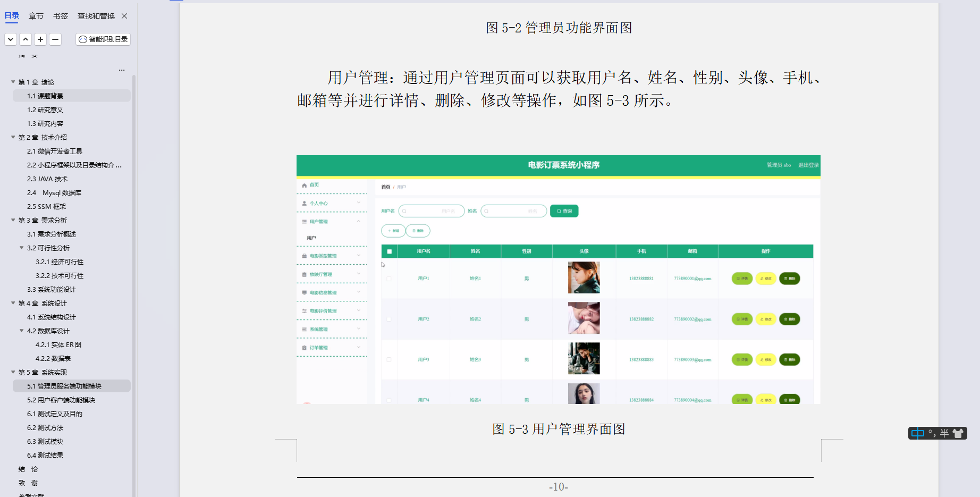980x497 pixels.
Task: Click the upward arrow icon above the outline
Action: (26, 39)
